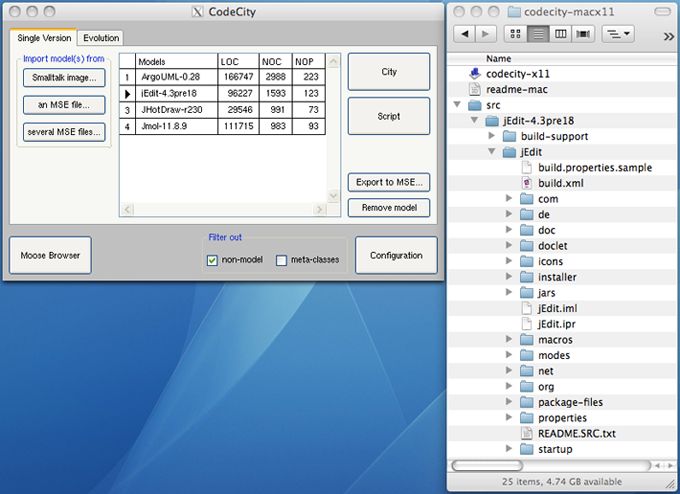Click the NOP column header
The height and width of the screenshot is (494, 680).
pos(309,62)
